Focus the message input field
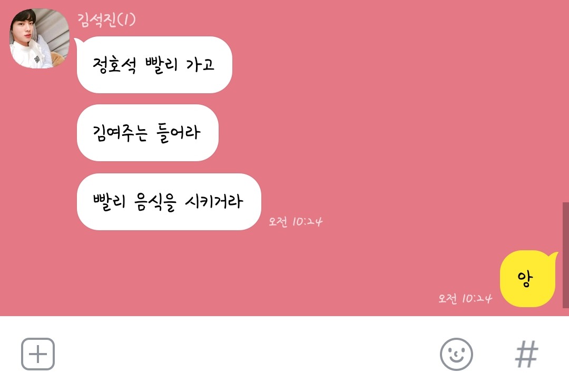The width and height of the screenshot is (569, 392). [247, 354]
